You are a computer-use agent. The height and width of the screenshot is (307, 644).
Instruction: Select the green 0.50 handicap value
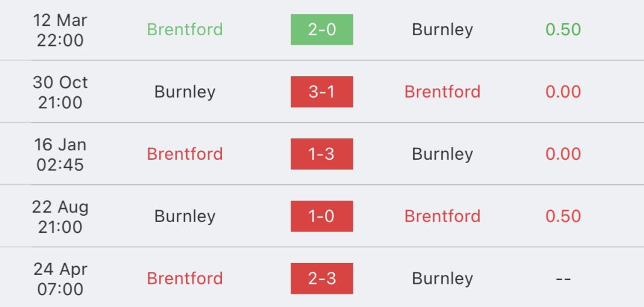click(x=563, y=30)
